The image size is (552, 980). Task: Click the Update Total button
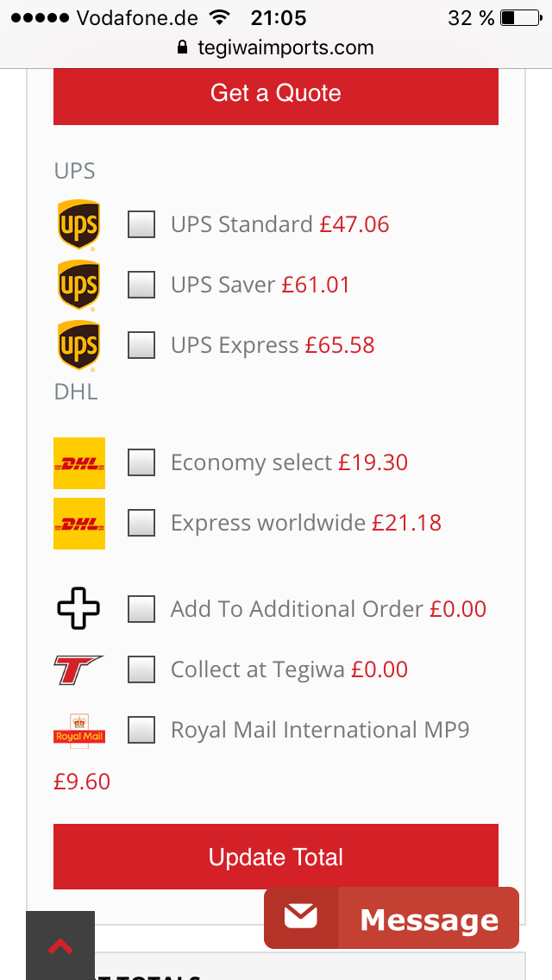[x=276, y=857]
